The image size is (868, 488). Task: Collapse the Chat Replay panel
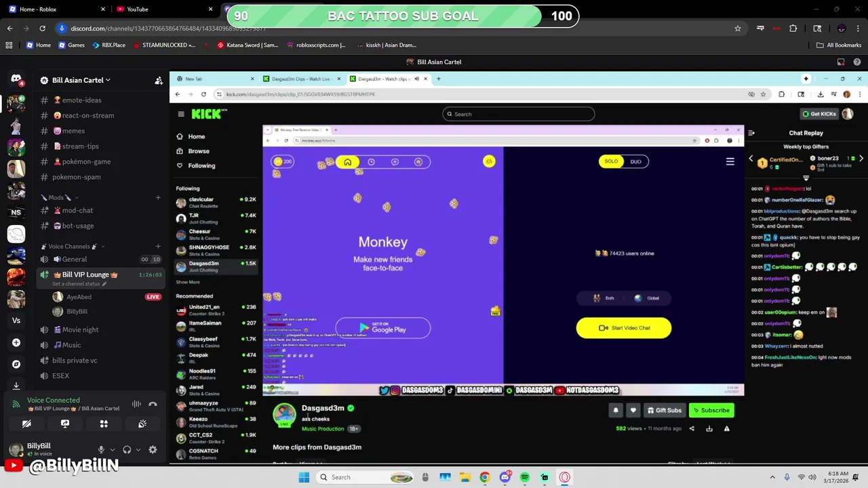(x=751, y=133)
